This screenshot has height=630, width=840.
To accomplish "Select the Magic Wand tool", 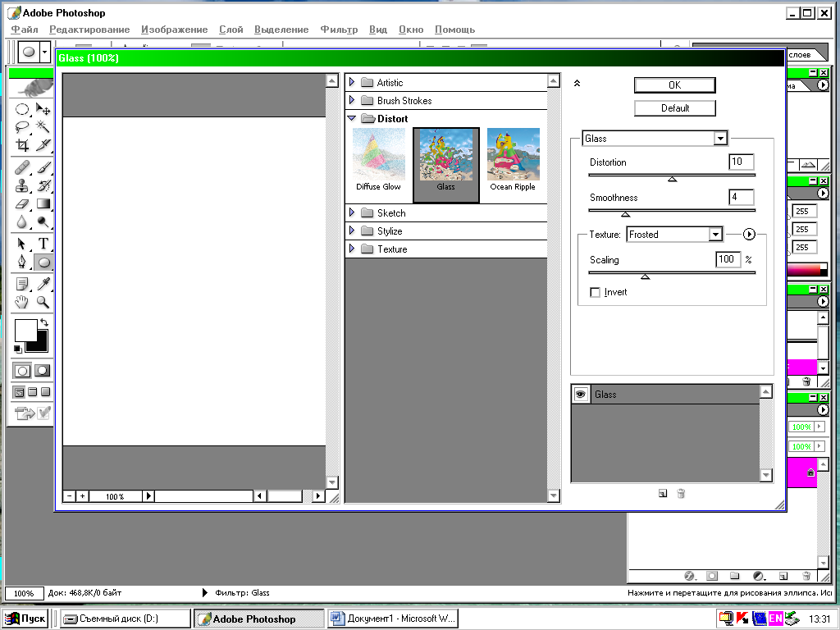I will (43, 127).
